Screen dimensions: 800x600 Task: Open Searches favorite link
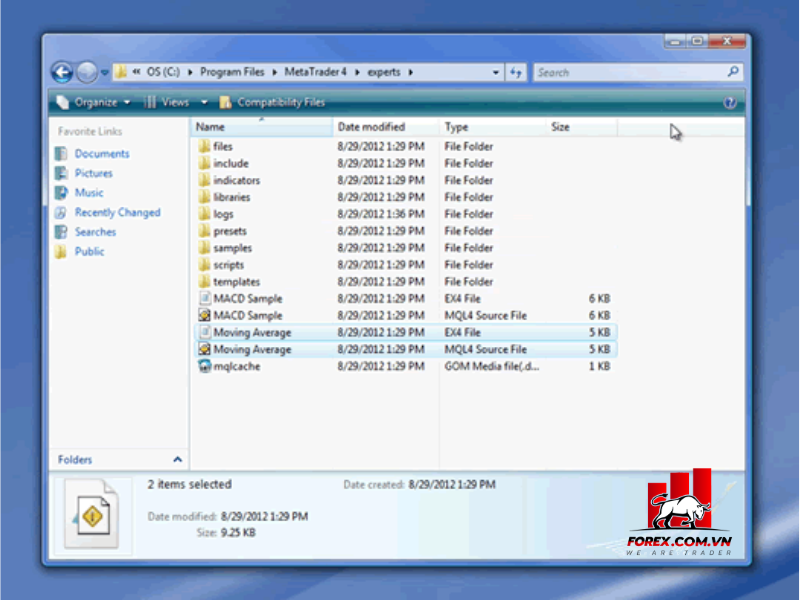pyautogui.click(x=95, y=232)
